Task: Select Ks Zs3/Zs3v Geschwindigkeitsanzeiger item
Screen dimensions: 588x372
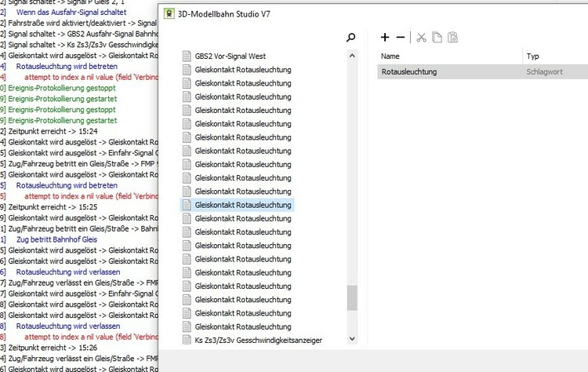Action: (258, 340)
